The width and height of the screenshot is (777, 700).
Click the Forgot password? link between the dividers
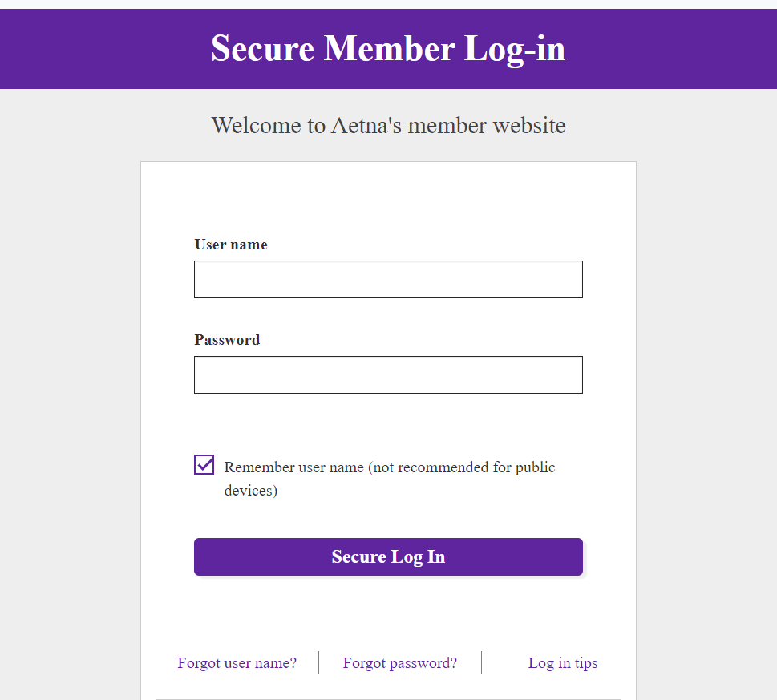click(399, 662)
